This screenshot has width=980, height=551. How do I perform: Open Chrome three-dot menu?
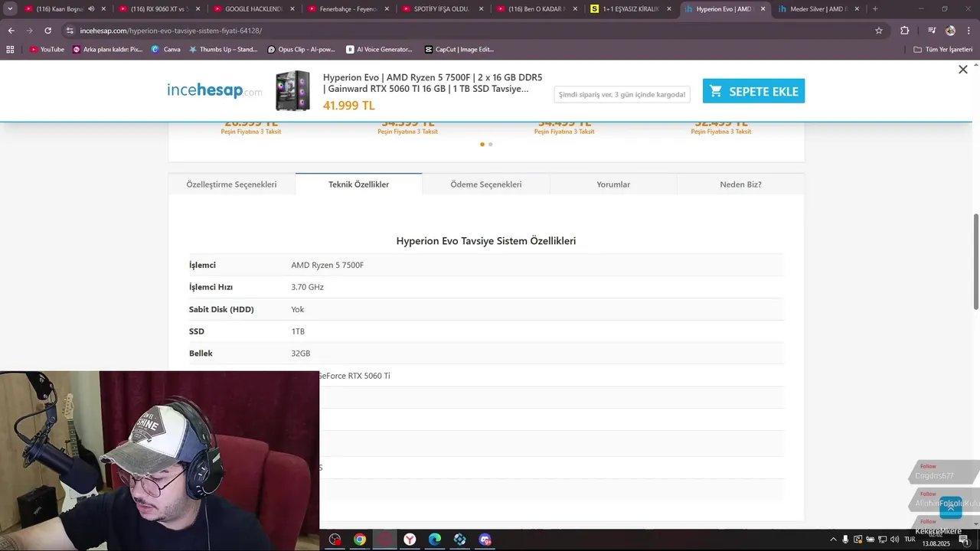(x=969, y=31)
